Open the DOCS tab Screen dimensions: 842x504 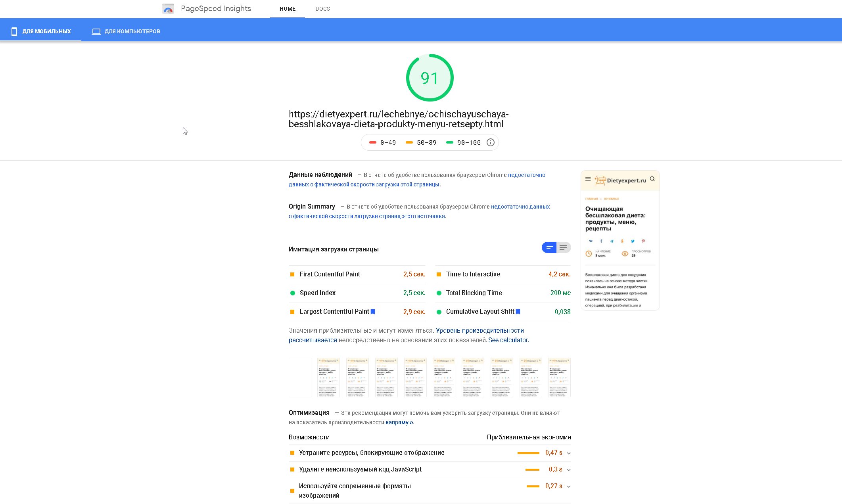pyautogui.click(x=322, y=9)
